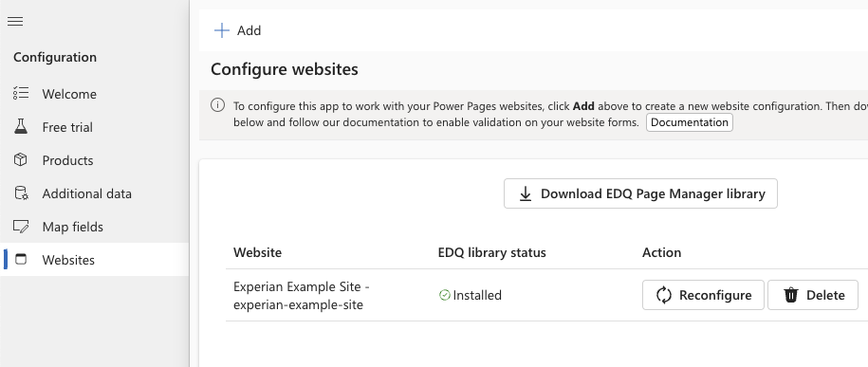Click the Products box icon
The image size is (868, 367).
coord(21,160)
